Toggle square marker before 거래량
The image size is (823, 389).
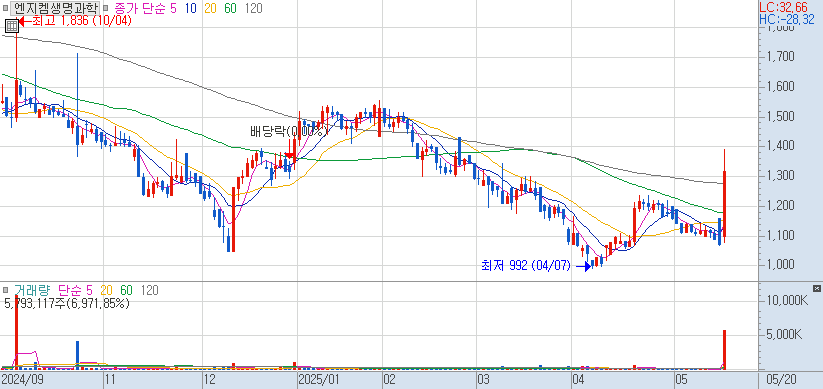5,290
